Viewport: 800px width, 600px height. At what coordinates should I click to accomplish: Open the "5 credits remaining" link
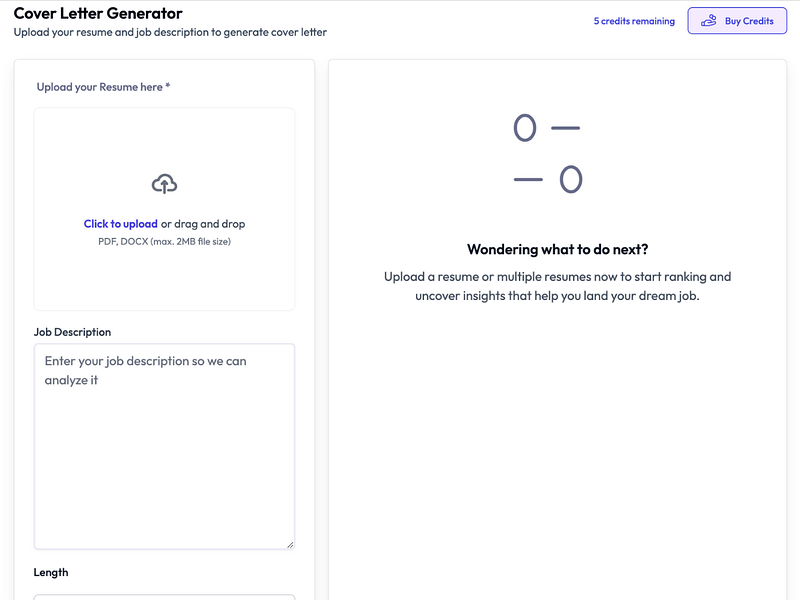pos(634,21)
